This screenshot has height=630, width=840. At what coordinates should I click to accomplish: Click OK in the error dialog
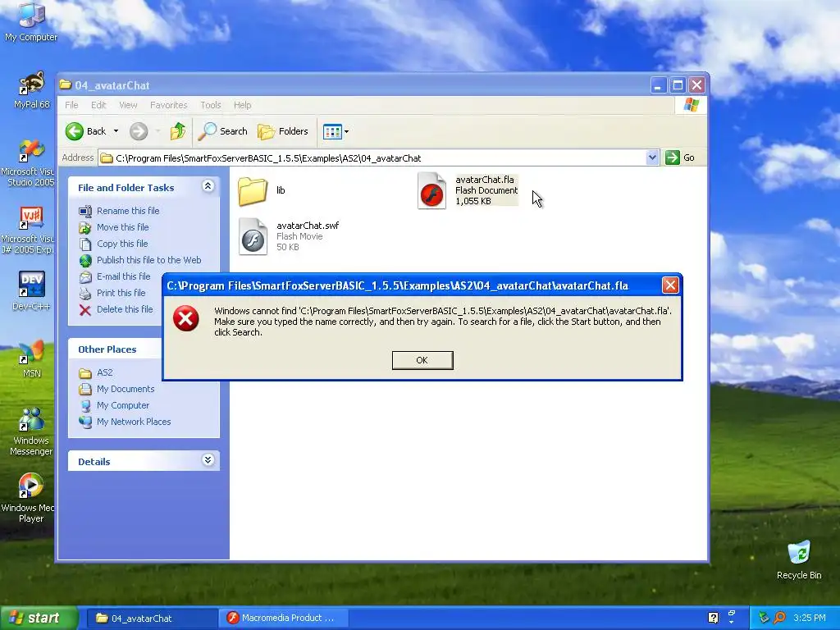(x=422, y=360)
